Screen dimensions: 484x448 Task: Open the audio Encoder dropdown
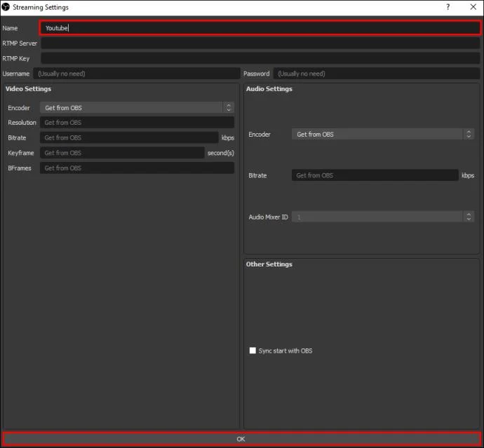[x=383, y=134]
